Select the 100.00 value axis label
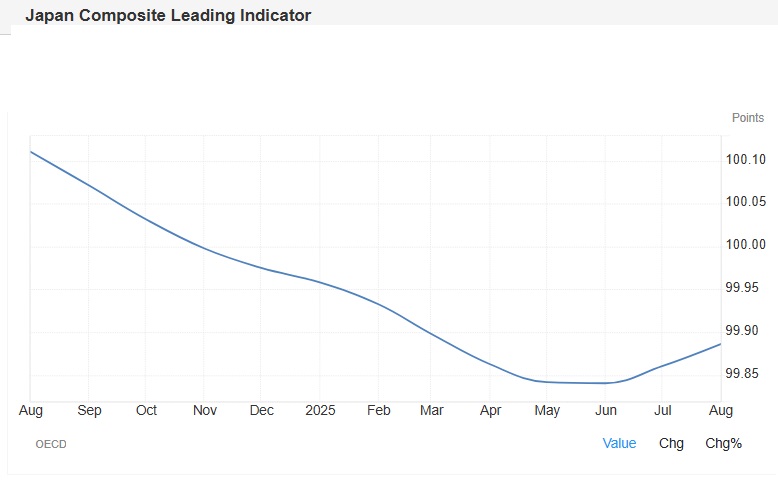The image size is (778, 480). (x=746, y=245)
